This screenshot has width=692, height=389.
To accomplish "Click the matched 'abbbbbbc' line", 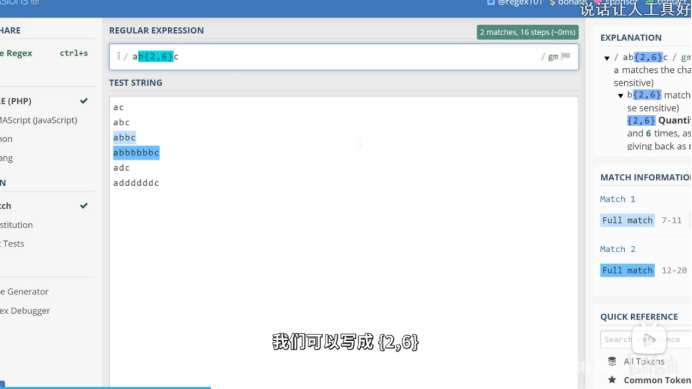I will click(x=136, y=152).
